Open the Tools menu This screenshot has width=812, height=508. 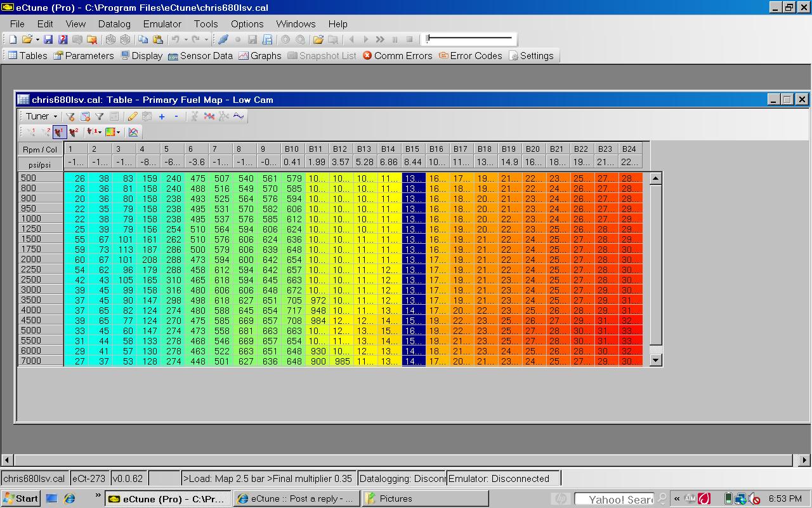point(206,23)
